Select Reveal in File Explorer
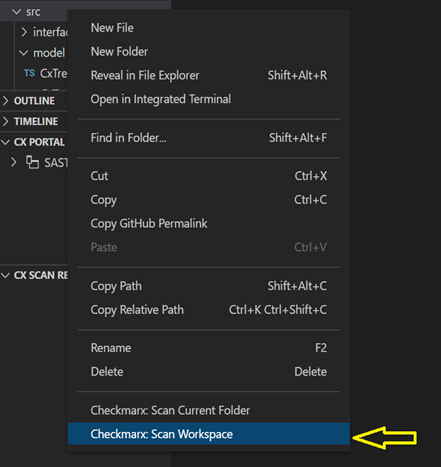Image resolution: width=441 pixels, height=467 pixels. (x=209, y=75)
